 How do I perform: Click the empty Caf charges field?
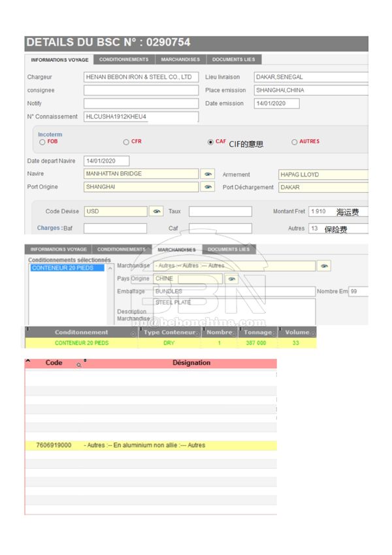coord(220,228)
